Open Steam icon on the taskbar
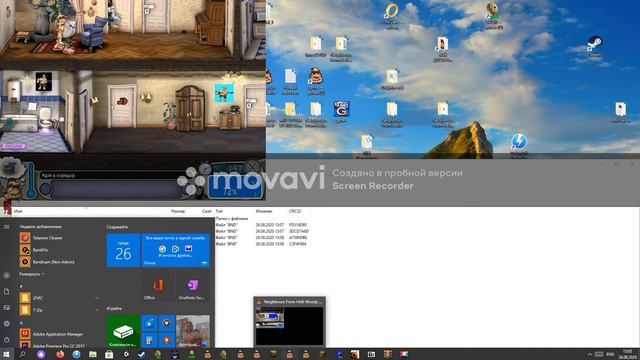The width and height of the screenshot is (640, 360). point(142,354)
